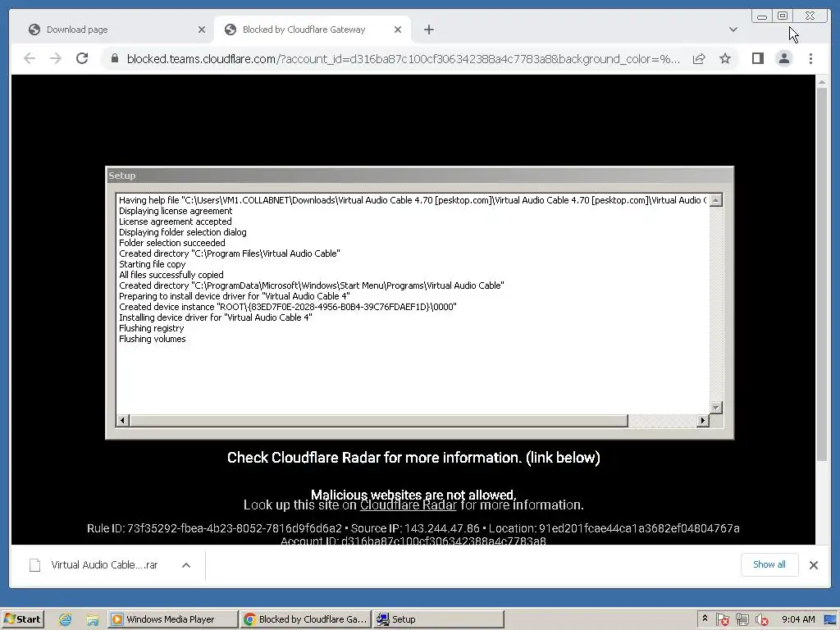Reload the blocked Cloudflare page

point(82,58)
